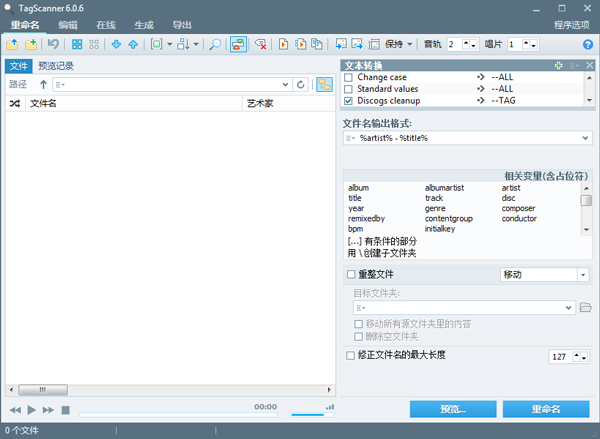This screenshot has height=439, width=600.
Task: Open the 编辑 tab
Action: coord(67,23)
